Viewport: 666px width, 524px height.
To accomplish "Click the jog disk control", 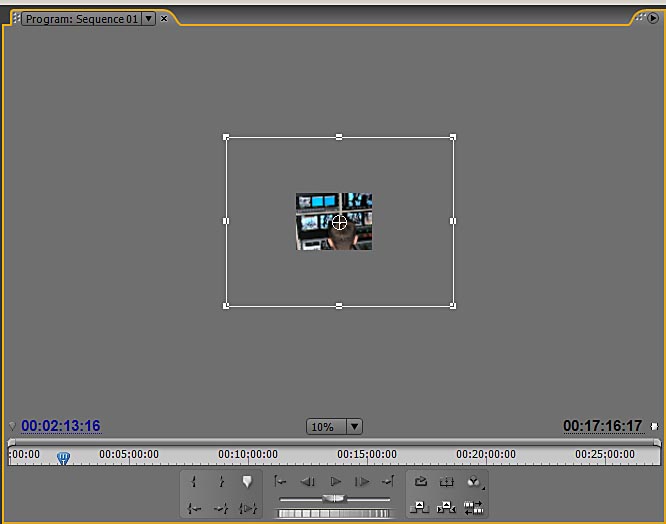I will click(x=333, y=514).
